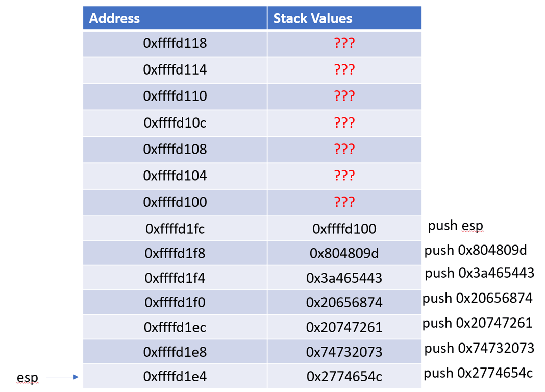
Task: Click address cell 0xffffd1e4
Action: coord(175,376)
